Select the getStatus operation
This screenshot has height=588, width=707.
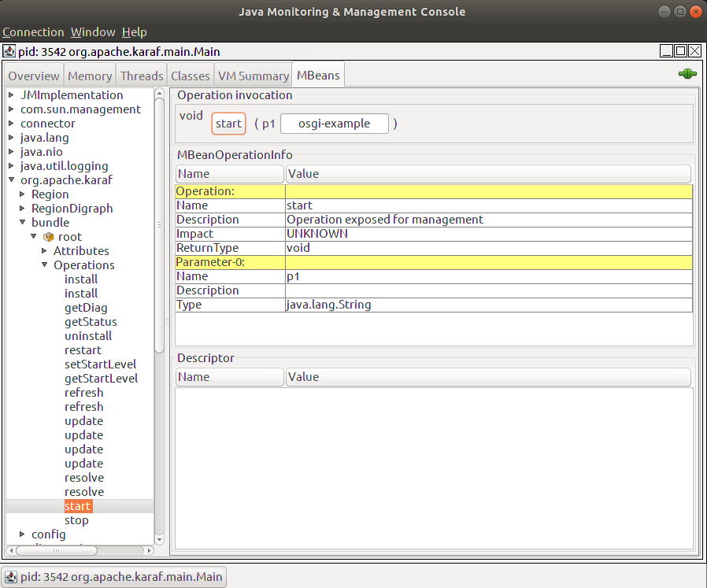91,321
